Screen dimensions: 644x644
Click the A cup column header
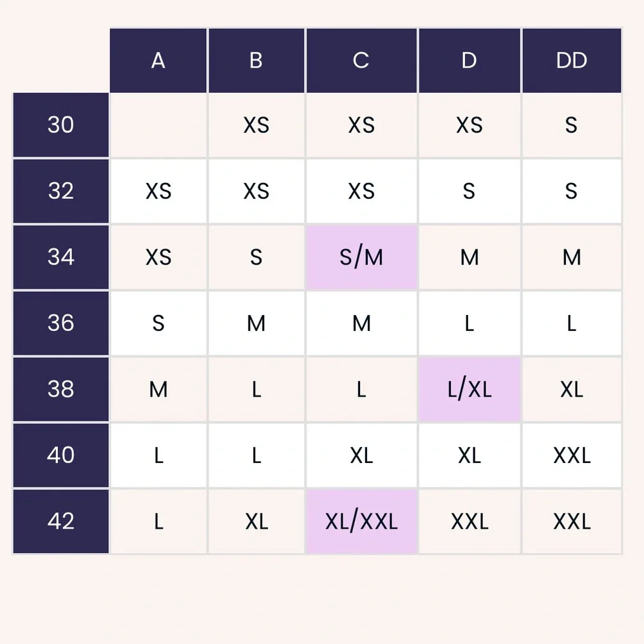[158, 61]
